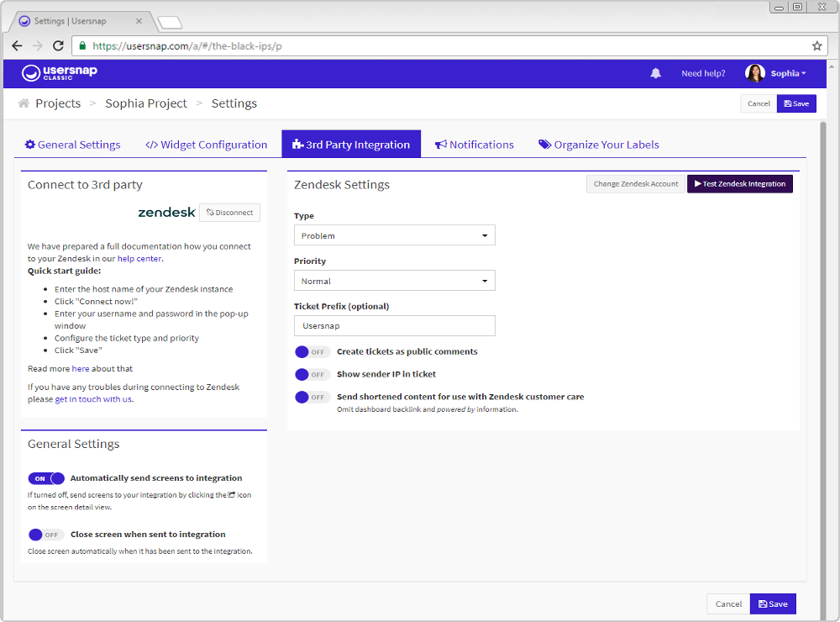
Task: Click the browser address bar URL
Action: 187,46
